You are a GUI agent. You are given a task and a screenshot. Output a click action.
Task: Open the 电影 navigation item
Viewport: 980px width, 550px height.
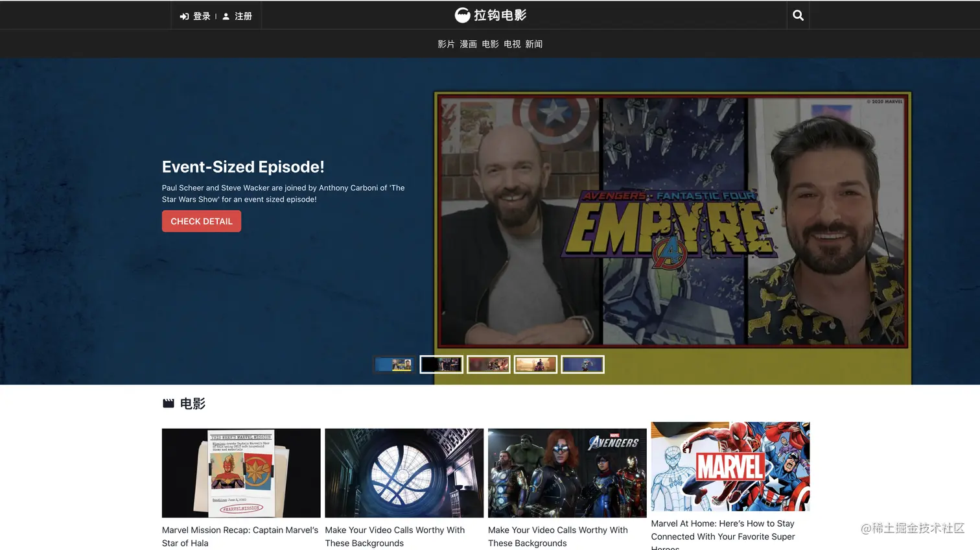pyautogui.click(x=490, y=44)
